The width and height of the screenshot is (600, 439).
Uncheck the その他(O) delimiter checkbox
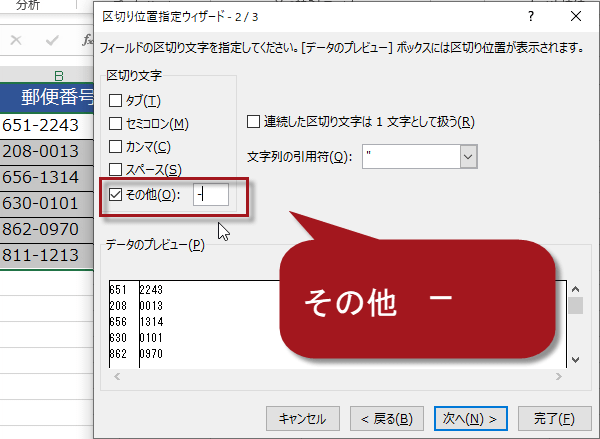coord(115,195)
